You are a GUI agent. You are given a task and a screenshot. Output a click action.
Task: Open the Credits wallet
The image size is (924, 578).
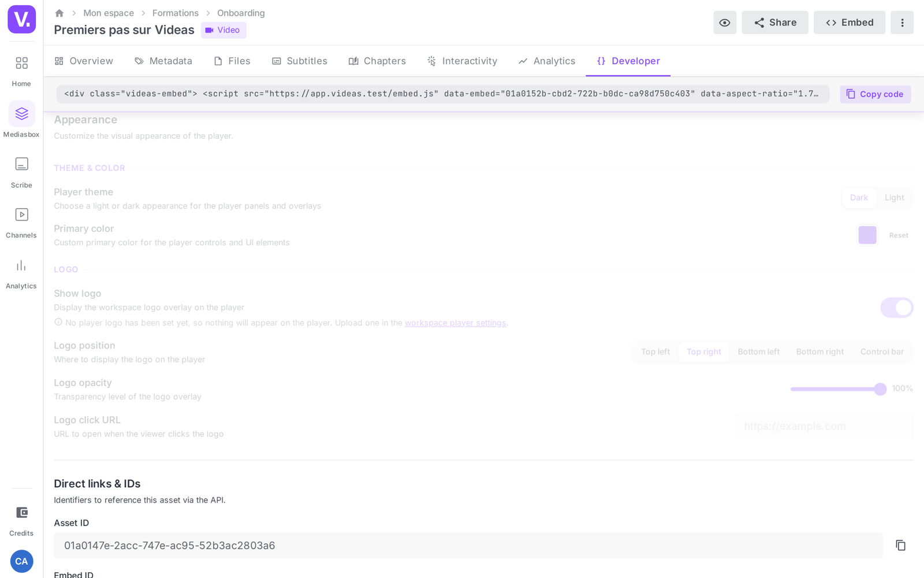tap(21, 520)
